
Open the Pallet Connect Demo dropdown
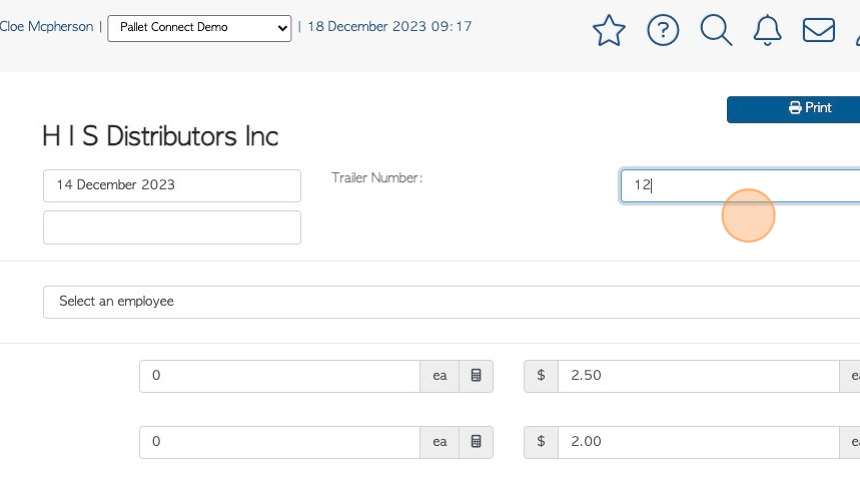(x=199, y=28)
